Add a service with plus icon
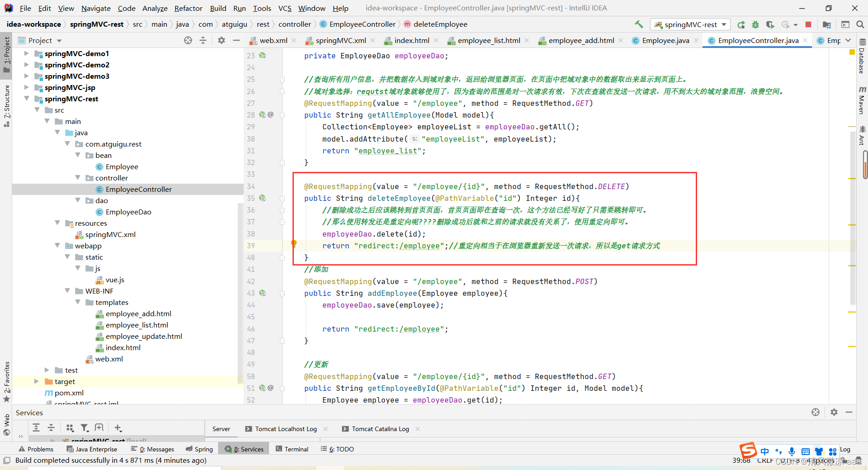Image resolution: width=868 pixels, height=470 pixels. [118, 427]
